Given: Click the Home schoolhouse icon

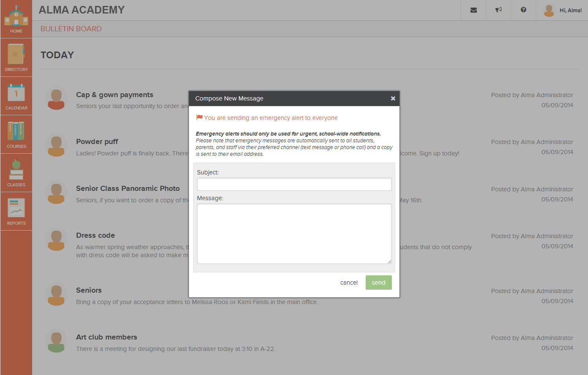Looking at the screenshot, I should (16, 17).
